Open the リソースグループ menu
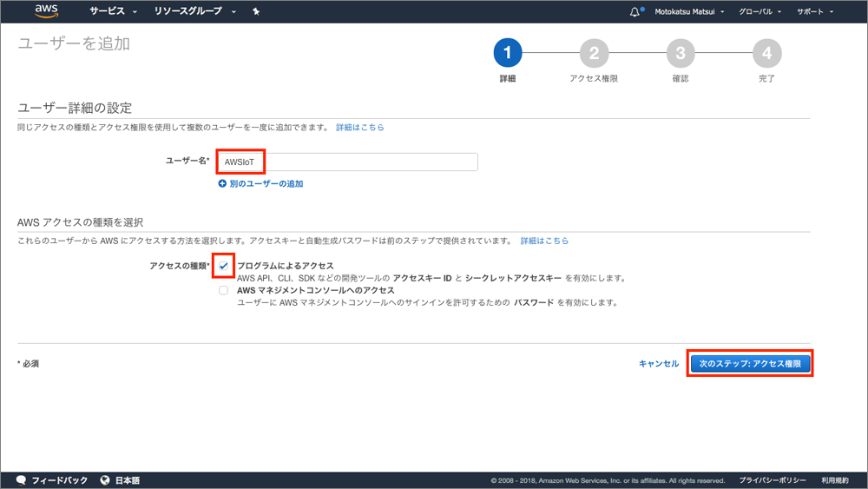The image size is (868, 489). [194, 11]
